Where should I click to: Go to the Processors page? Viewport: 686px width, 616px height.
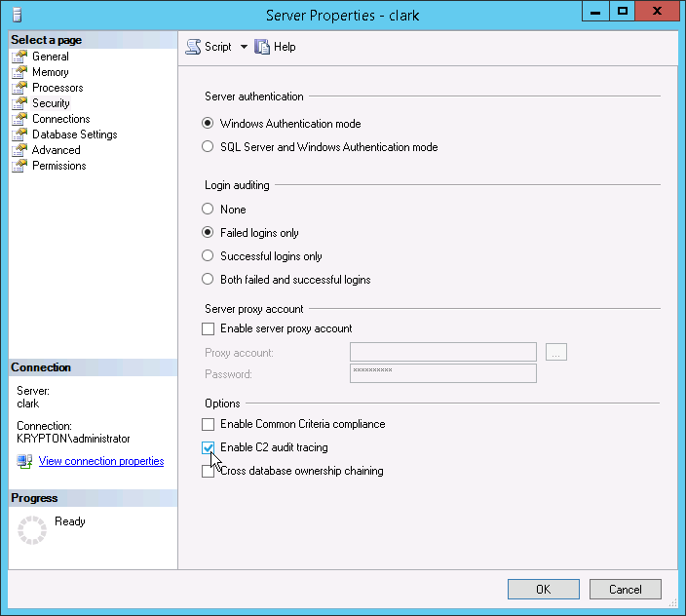pyautogui.click(x=57, y=88)
